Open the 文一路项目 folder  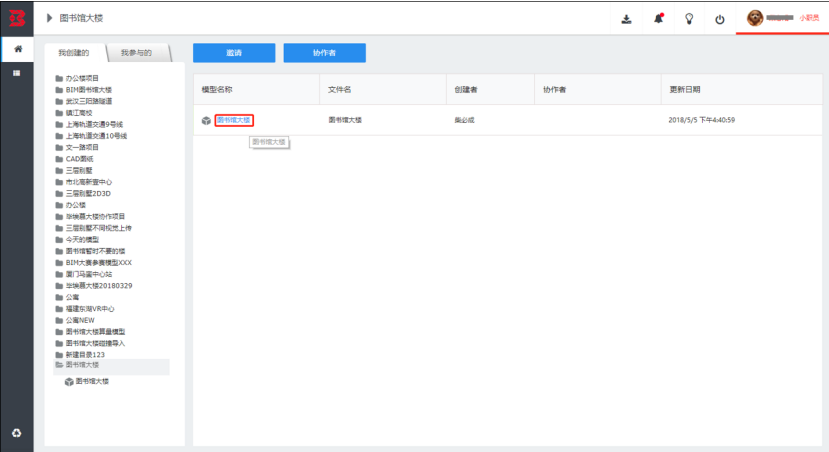click(82, 147)
